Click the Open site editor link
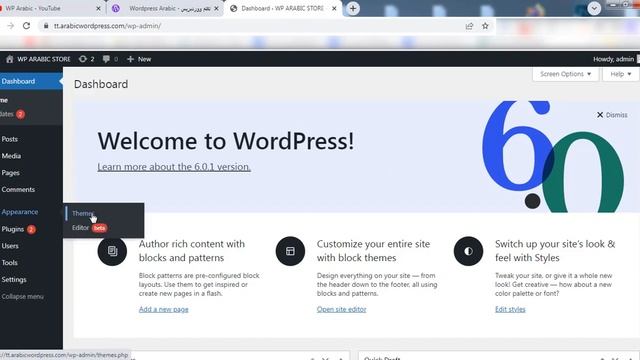This screenshot has height=360, width=640. click(341, 309)
